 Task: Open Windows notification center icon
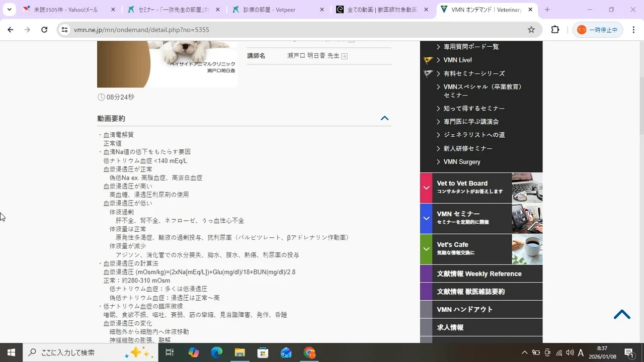click(628, 352)
